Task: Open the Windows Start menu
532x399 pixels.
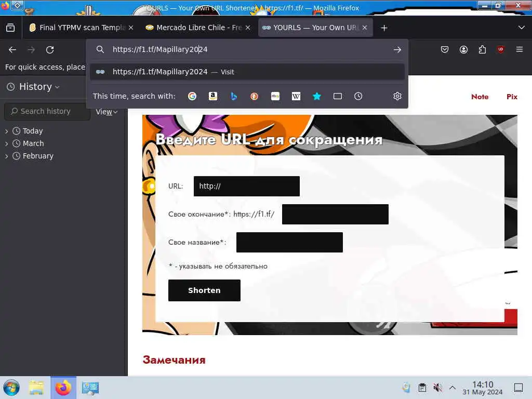Action: point(11,388)
